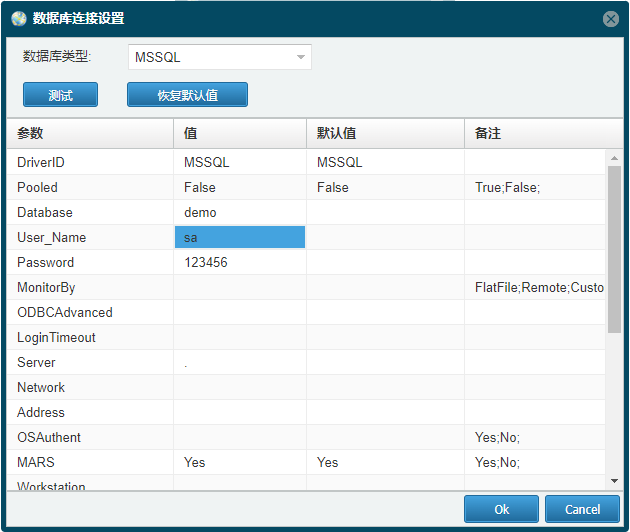Select the Pooled parameter name
This screenshot has height=532, width=630.
(x=37, y=187)
